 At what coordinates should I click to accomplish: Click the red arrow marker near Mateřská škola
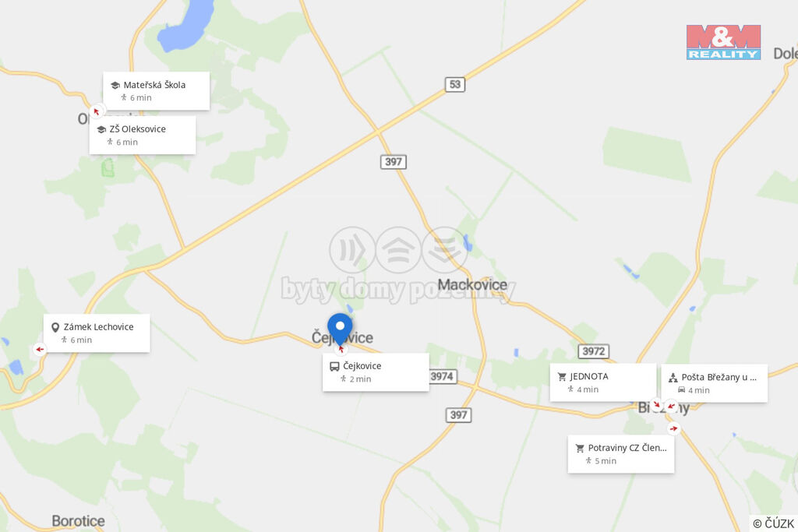point(97,111)
